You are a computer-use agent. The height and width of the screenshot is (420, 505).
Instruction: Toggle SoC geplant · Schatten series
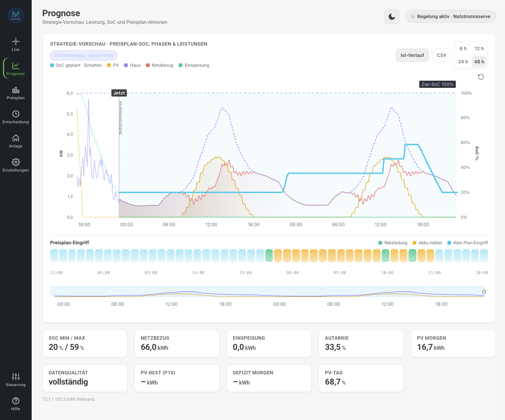76,65
